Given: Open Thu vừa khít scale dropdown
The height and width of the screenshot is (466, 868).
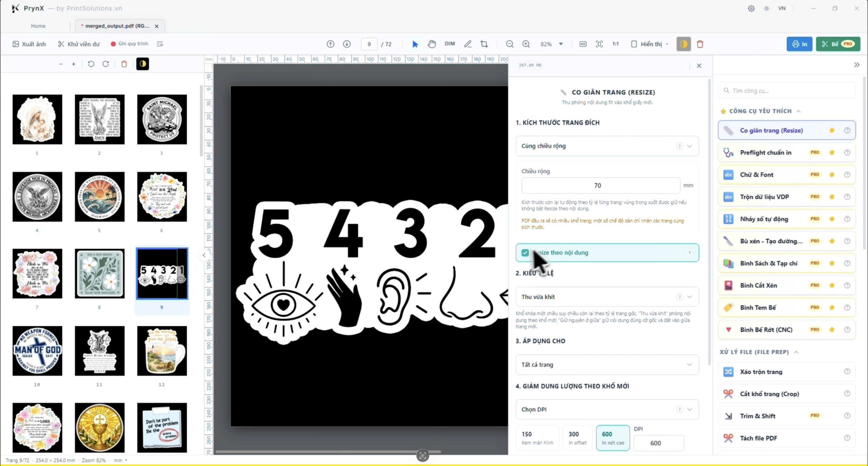Looking at the screenshot, I should 607,297.
